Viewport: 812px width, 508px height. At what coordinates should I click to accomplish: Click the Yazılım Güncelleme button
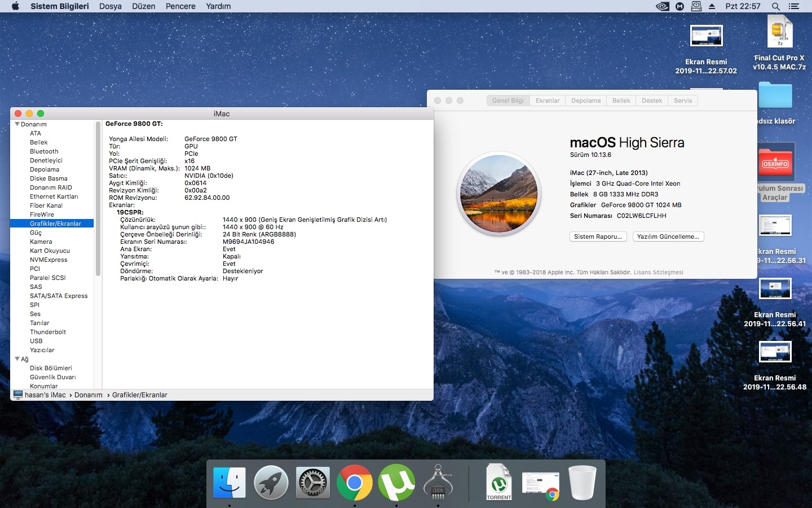[668, 237]
